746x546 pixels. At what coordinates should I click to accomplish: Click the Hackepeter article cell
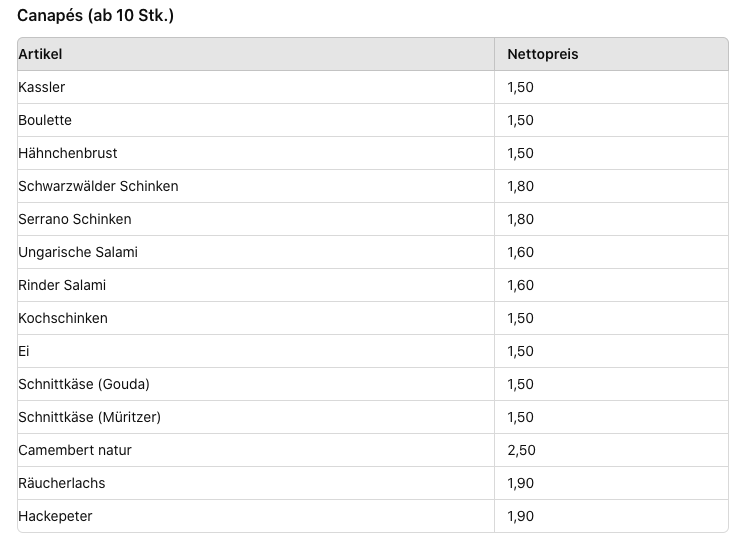(55, 516)
